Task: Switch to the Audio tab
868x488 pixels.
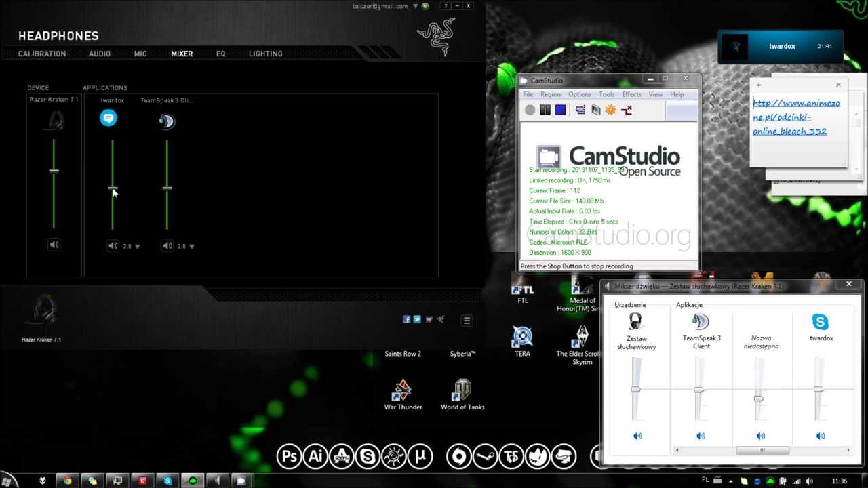Action: click(x=100, y=54)
